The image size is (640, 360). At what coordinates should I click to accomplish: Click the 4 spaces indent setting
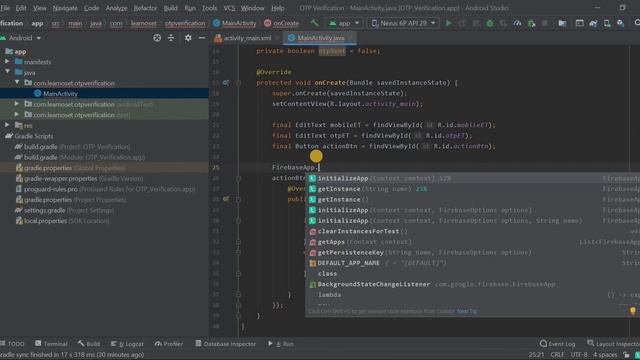point(605,355)
